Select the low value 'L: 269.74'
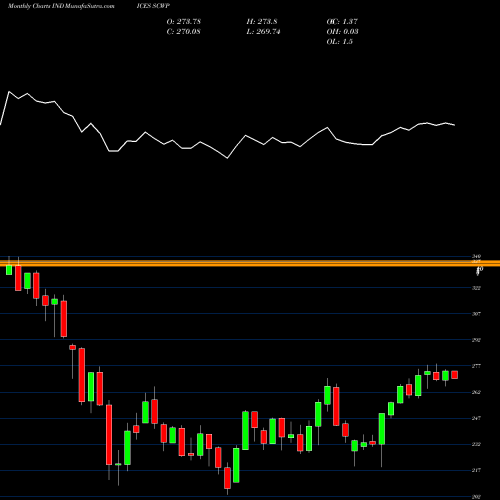This screenshot has width=500, height=500. (x=263, y=32)
